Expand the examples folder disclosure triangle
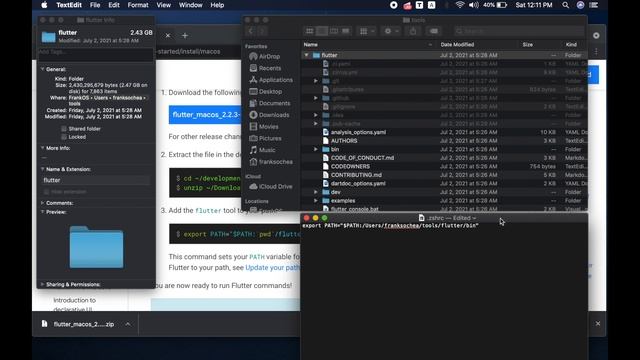The height and width of the screenshot is (360, 640). pyautogui.click(x=316, y=200)
